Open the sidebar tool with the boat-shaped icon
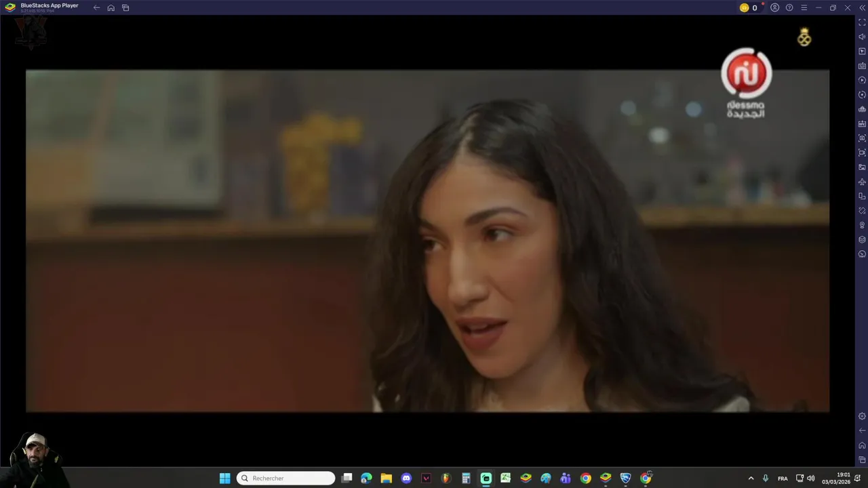This screenshot has width=868, height=488. 862,109
